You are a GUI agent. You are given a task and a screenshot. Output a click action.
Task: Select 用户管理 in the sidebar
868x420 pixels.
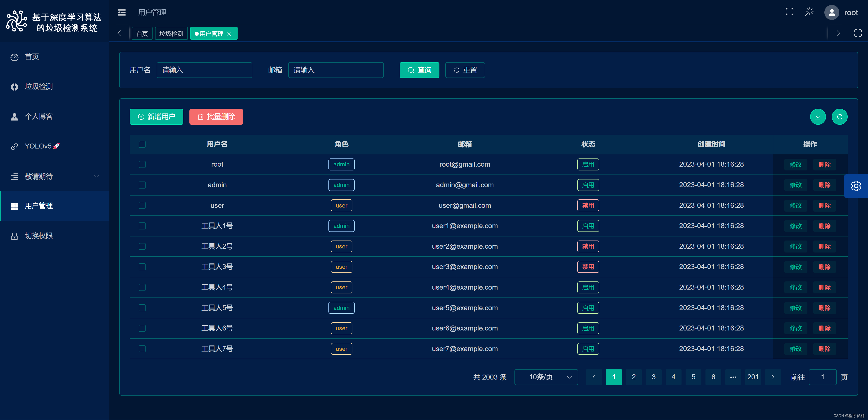[x=55, y=206]
